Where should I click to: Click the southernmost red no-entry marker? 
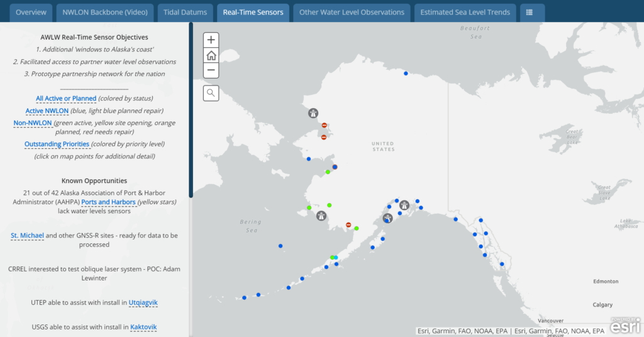[348, 225]
